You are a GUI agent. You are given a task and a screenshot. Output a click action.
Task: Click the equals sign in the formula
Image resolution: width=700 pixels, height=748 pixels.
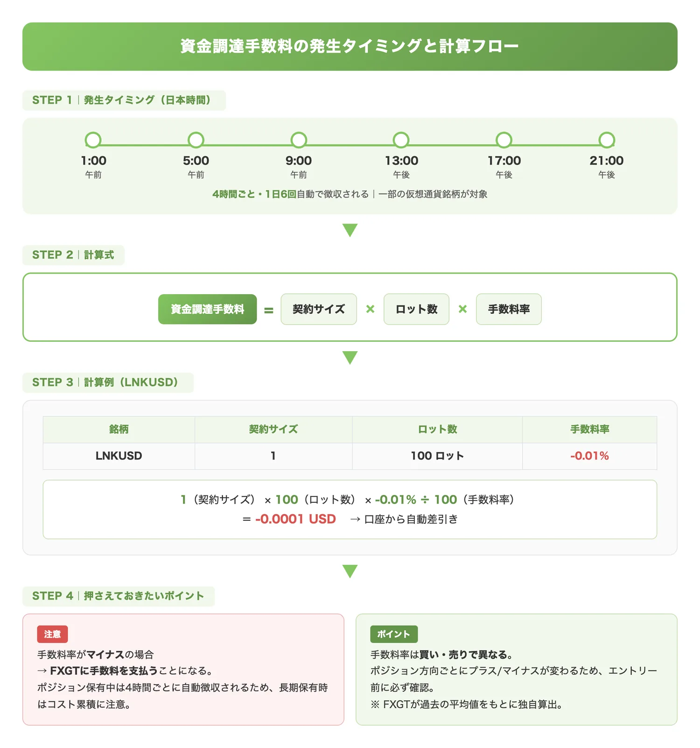click(x=269, y=310)
